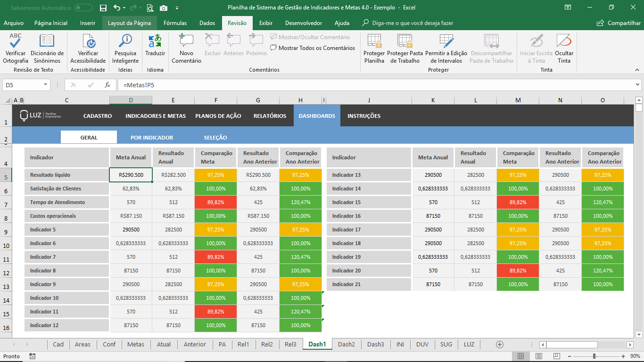This screenshot has height=362, width=644.
Task: Open Customize Quick Access Toolbar dropdown
Action: (177, 8)
